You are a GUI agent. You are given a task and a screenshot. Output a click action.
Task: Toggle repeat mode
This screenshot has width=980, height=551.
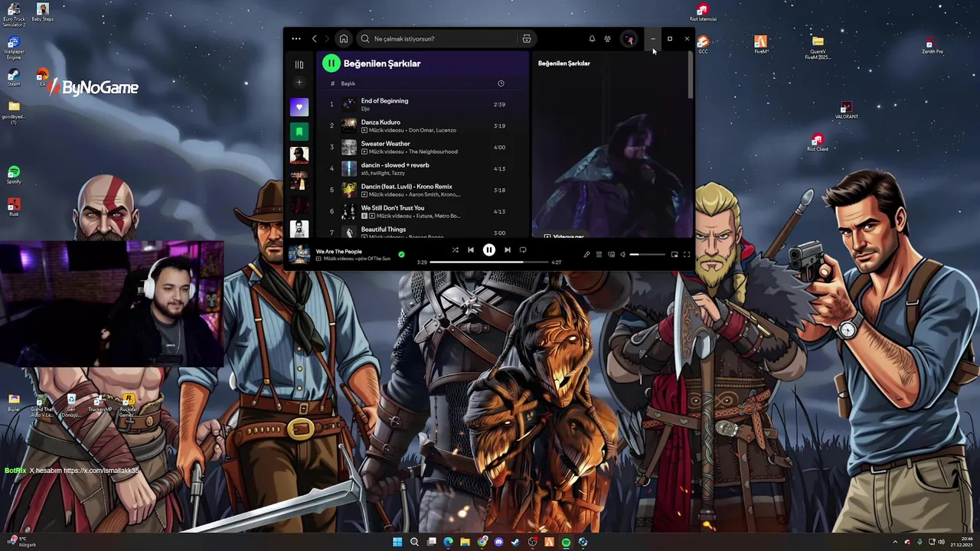click(523, 249)
